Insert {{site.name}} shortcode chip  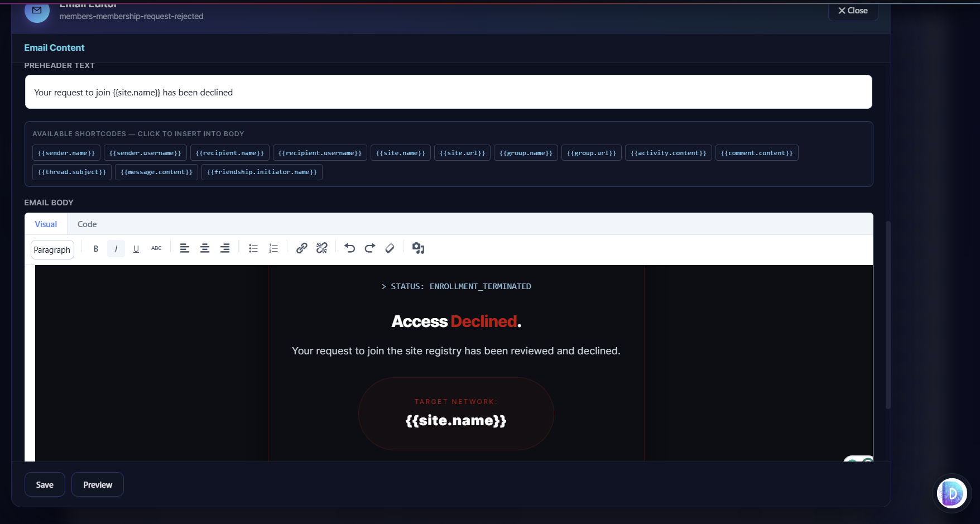point(401,153)
